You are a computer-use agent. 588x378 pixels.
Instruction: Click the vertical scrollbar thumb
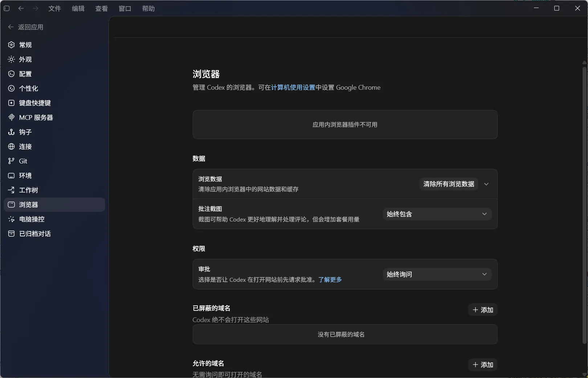pos(584,205)
